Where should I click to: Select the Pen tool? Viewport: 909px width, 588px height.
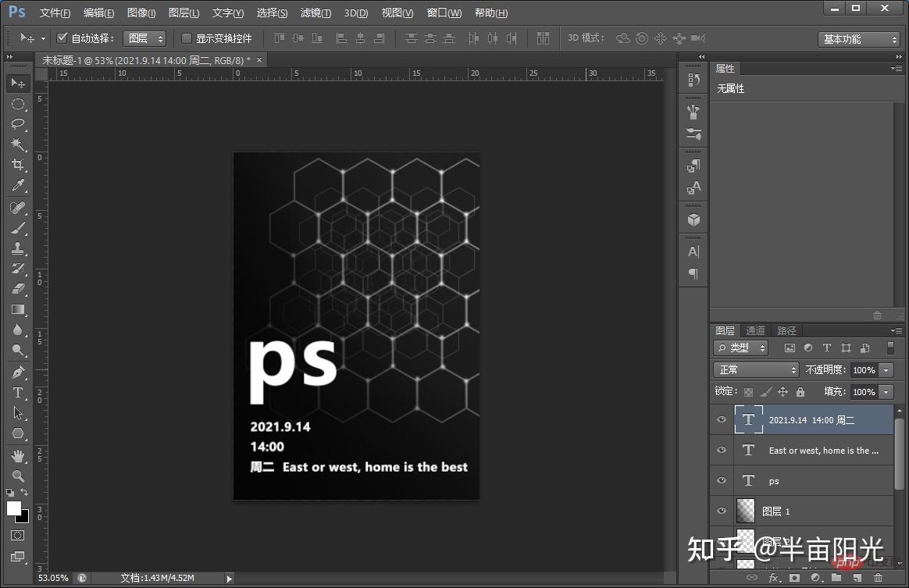pyautogui.click(x=18, y=372)
